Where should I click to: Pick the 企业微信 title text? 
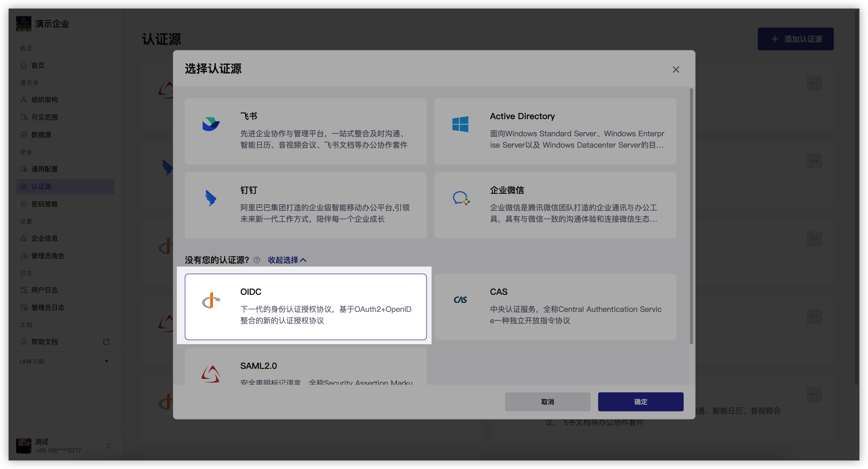507,190
